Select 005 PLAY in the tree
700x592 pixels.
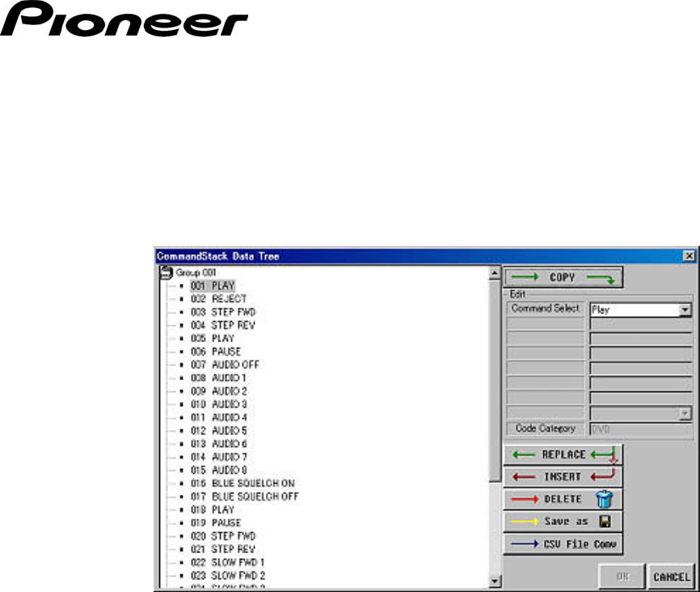(x=213, y=339)
